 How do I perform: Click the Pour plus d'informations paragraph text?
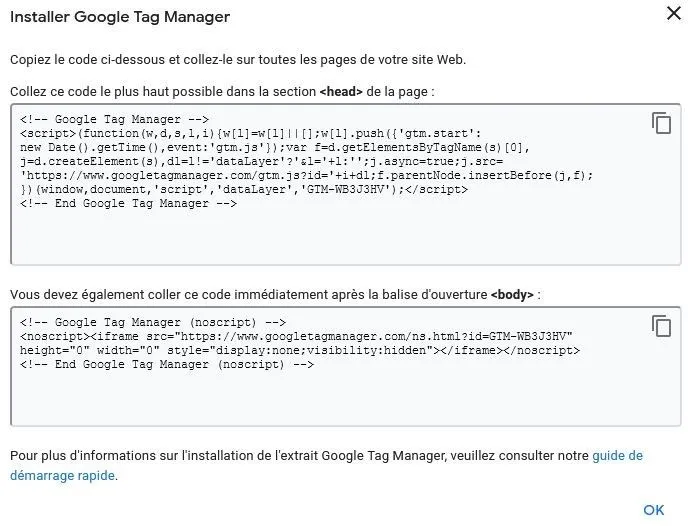click(326, 465)
